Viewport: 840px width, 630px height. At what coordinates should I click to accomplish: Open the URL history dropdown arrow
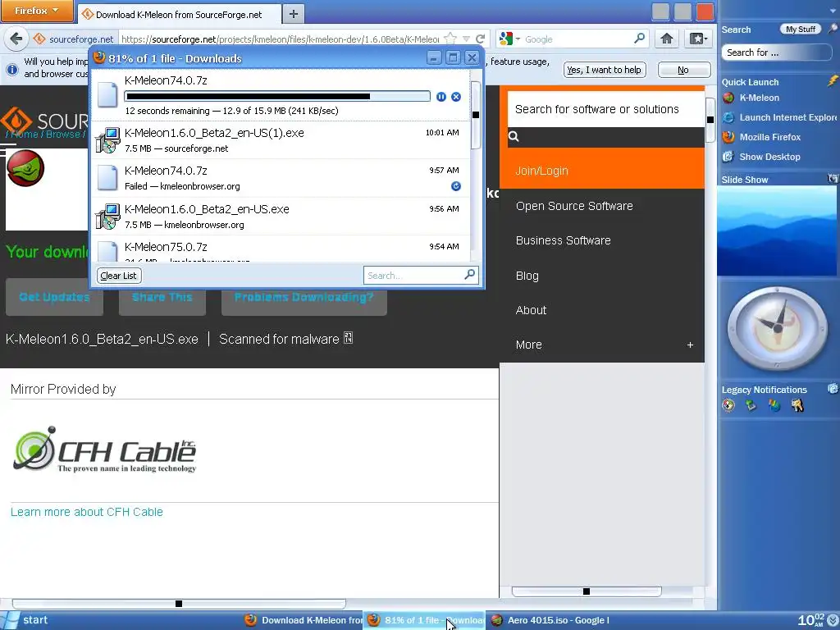coord(466,39)
